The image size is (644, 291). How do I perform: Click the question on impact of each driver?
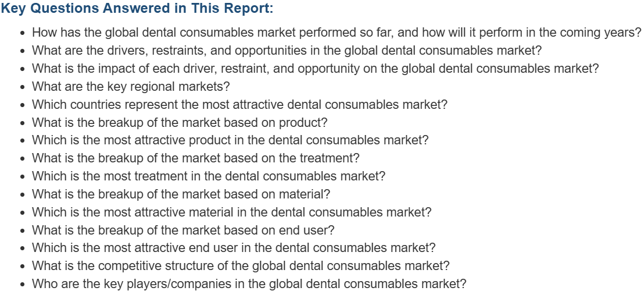315,68
